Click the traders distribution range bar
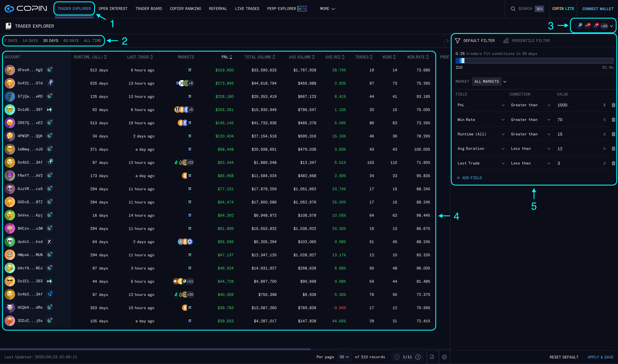This screenshot has height=364, width=618. (534, 61)
